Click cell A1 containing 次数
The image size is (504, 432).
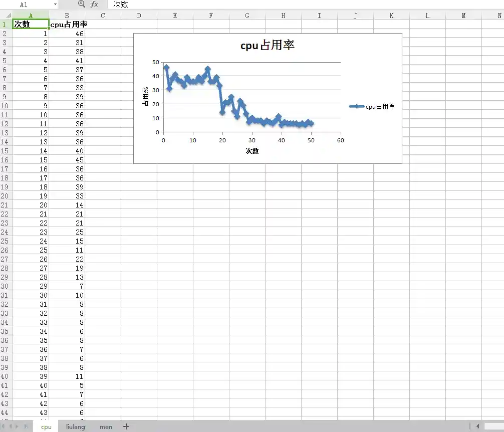pyautogui.click(x=31, y=24)
